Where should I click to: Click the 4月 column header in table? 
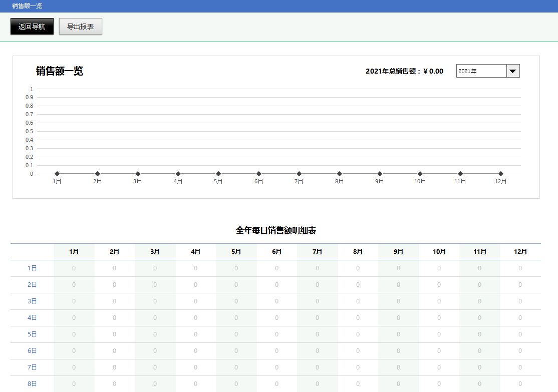click(196, 251)
